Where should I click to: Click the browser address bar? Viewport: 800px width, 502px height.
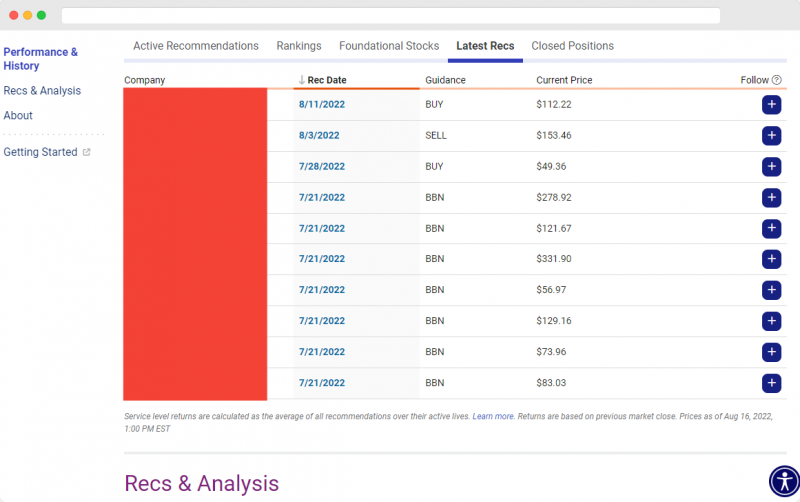pos(391,15)
